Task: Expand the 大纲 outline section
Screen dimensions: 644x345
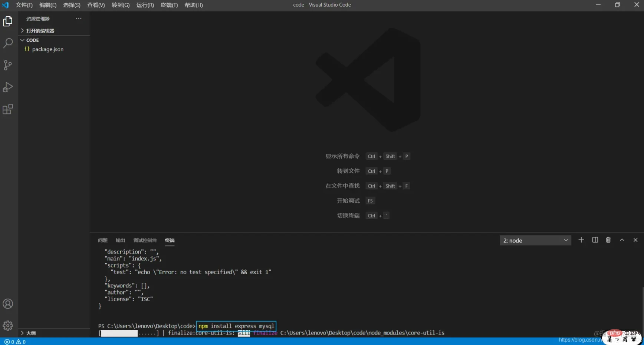Action: tap(31, 333)
